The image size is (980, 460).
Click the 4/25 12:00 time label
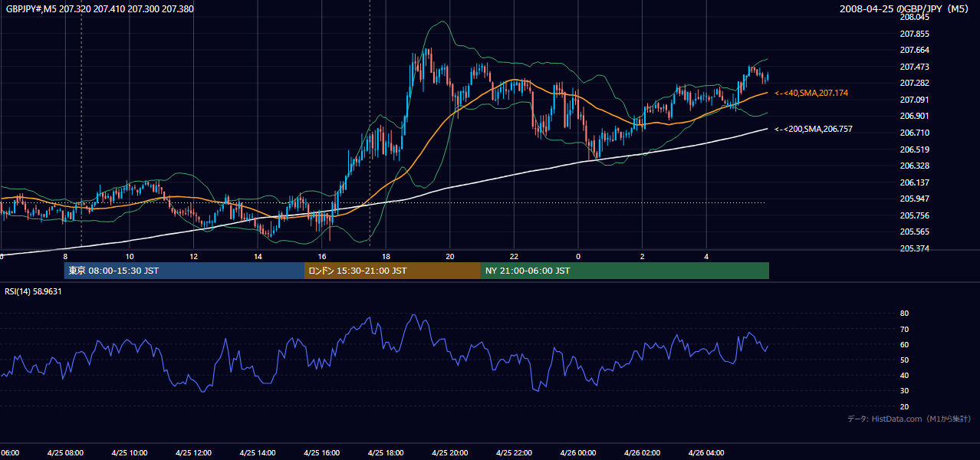pyautogui.click(x=193, y=453)
